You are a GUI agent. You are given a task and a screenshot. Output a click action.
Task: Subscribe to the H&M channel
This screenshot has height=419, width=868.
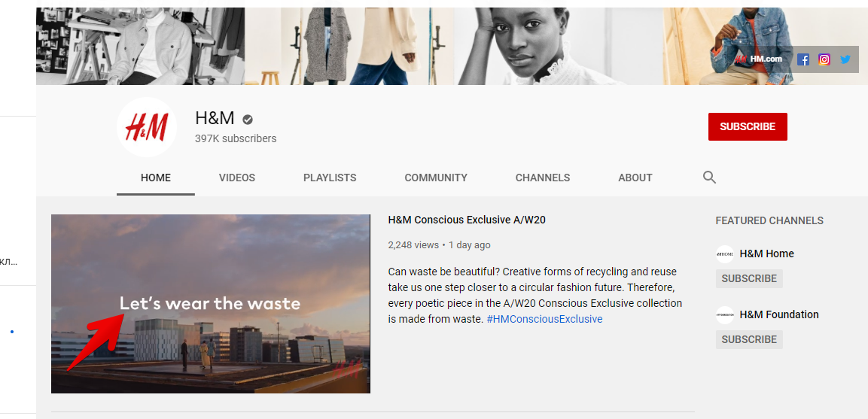click(x=748, y=126)
